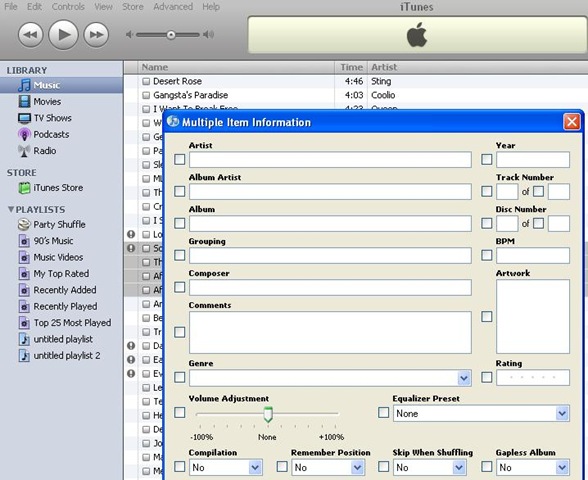Close the Multiple Item Information dialog
Viewport: 588px width, 480px height.
(x=572, y=122)
